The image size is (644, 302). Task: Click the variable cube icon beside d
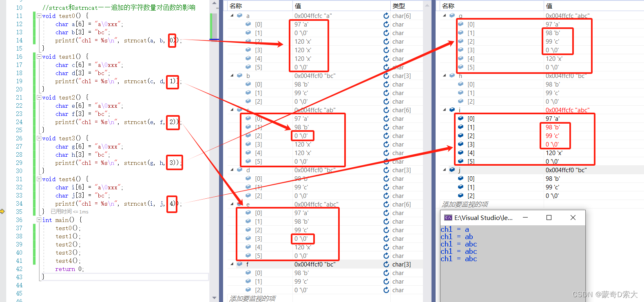pyautogui.click(x=239, y=170)
